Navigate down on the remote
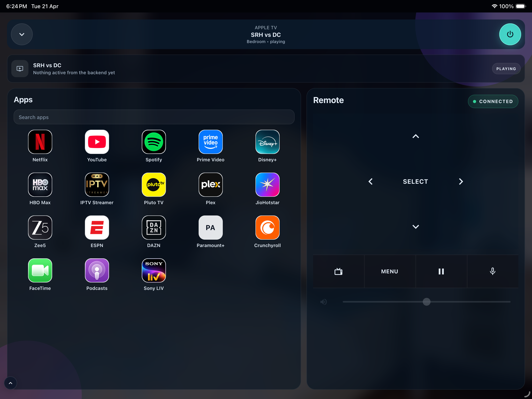532x399 pixels. [x=416, y=227]
